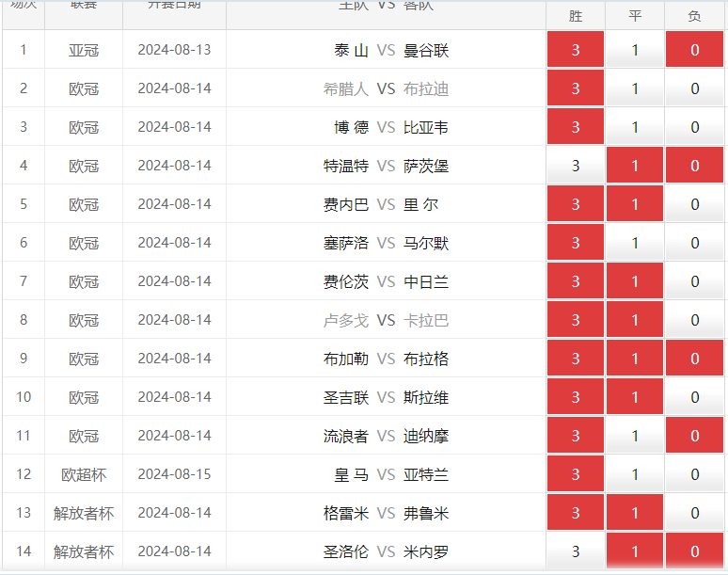The width and height of the screenshot is (728, 575).
Task: Toggle draw (1) for 皇马 VS 亚特兰
Action: tap(635, 473)
